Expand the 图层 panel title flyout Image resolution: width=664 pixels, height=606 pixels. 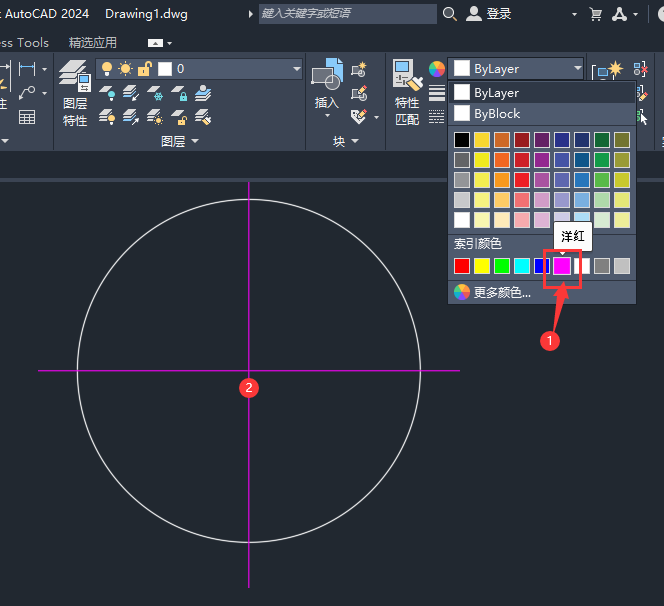tap(180, 142)
